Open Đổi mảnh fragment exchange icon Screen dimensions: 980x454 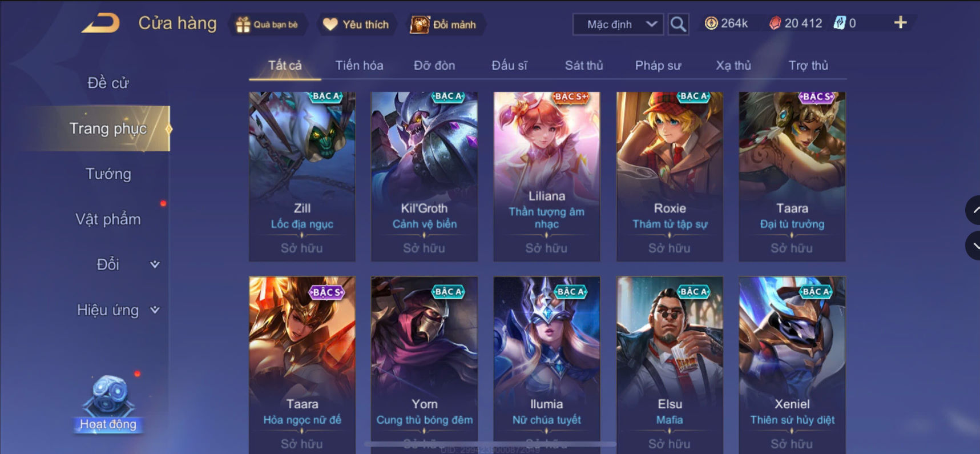(x=420, y=25)
